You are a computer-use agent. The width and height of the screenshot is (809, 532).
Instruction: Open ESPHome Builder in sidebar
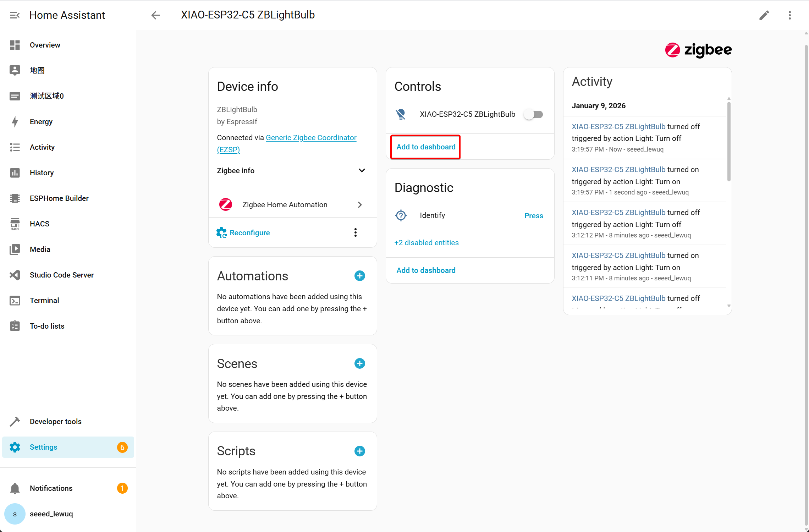(x=59, y=198)
